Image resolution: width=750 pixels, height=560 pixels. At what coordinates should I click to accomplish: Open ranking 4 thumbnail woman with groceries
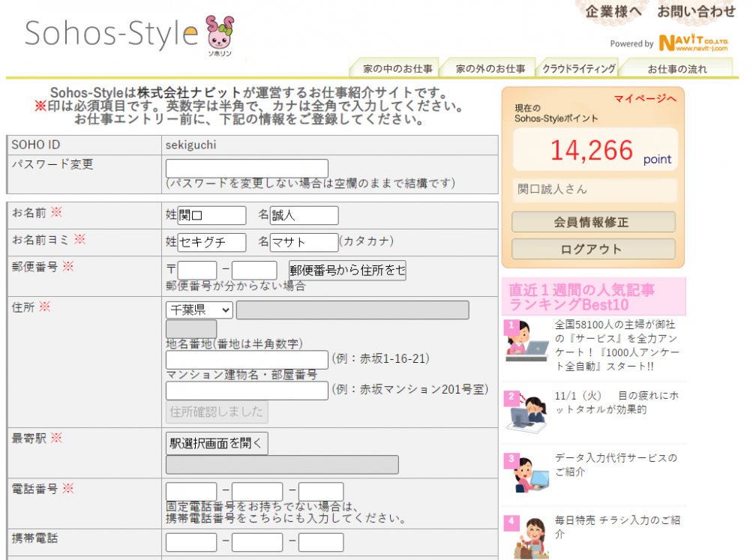[x=526, y=537]
